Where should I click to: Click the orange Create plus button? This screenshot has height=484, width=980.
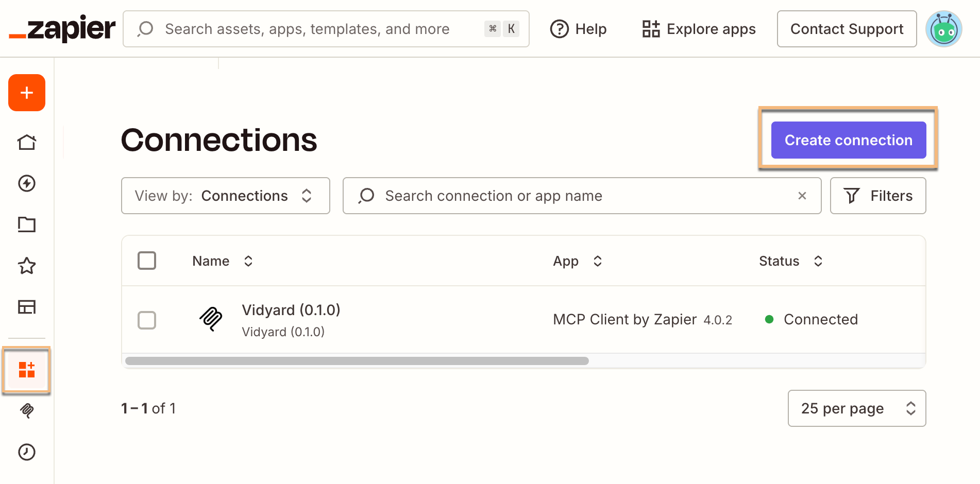click(x=27, y=93)
